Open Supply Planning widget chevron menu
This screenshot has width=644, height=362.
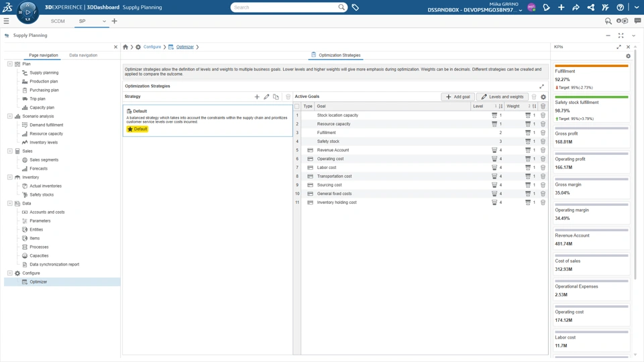633,36
